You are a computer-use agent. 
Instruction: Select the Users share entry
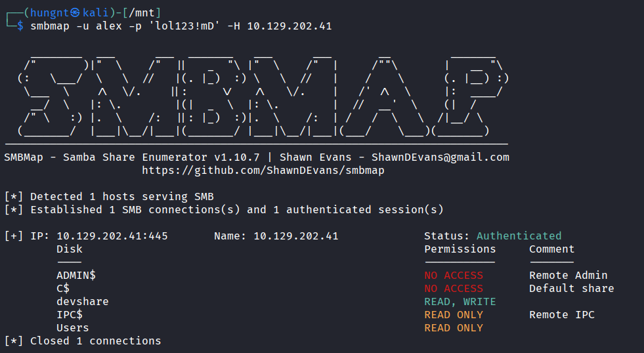[x=73, y=328]
